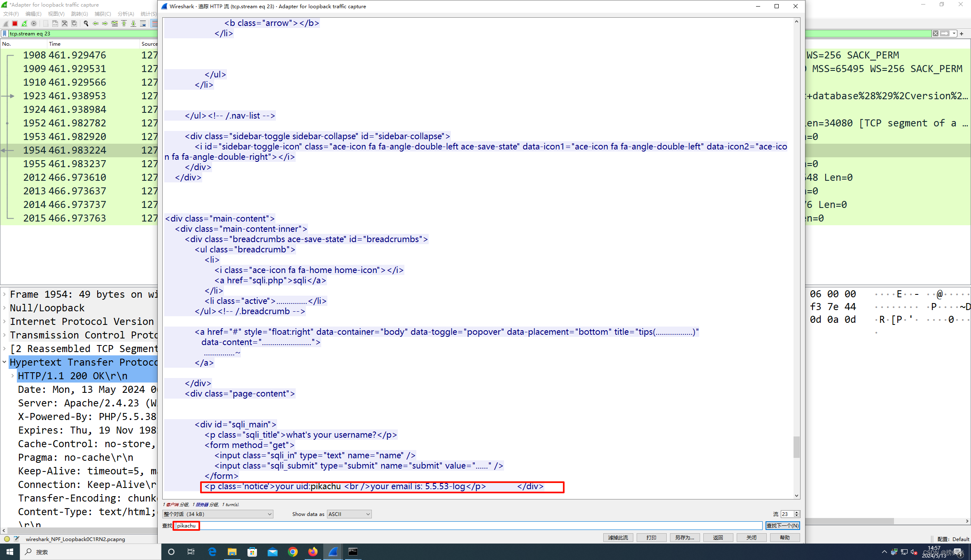Screen dimensions: 971x560
Task: Click the display filter bookmark icon
Action: (5, 33)
